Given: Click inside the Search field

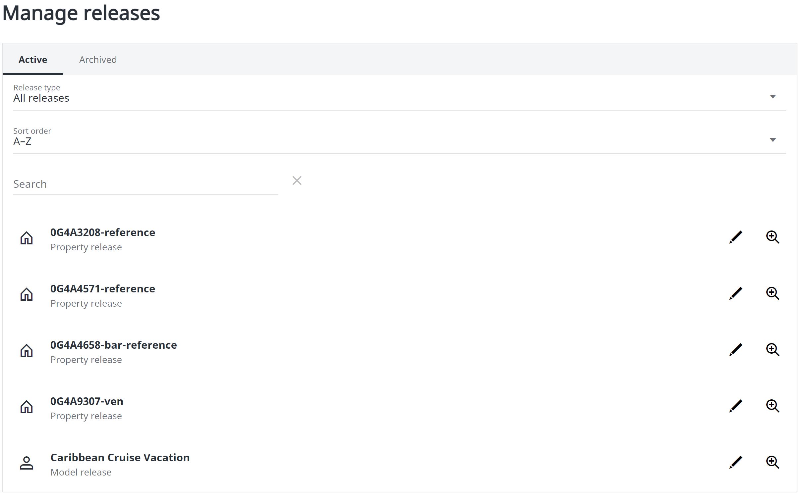Looking at the screenshot, I should (145, 184).
